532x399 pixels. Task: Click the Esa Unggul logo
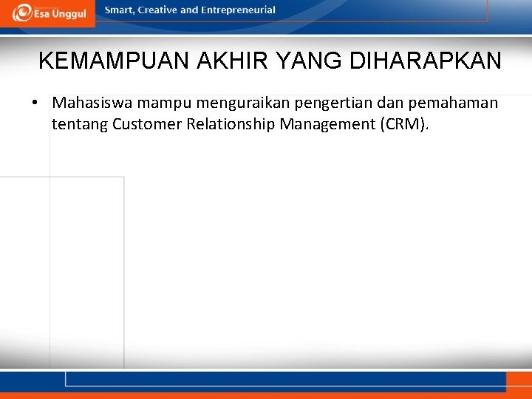(x=50, y=13)
